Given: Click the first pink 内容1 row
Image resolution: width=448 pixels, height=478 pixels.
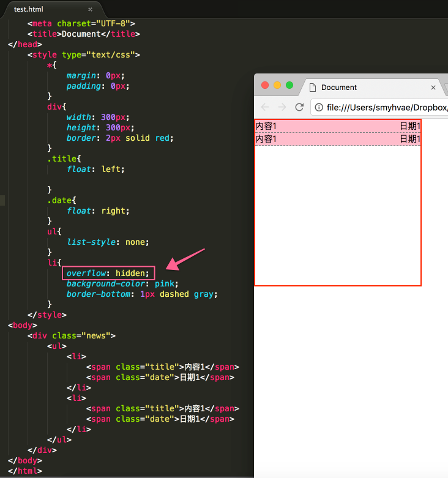Looking at the screenshot, I should click(338, 126).
